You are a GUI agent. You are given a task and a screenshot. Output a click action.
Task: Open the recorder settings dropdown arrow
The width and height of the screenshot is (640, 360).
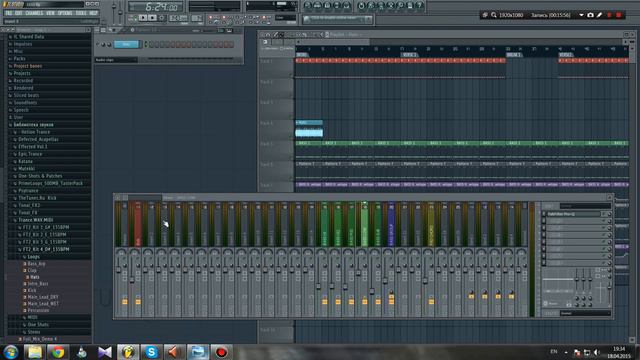tap(581, 15)
